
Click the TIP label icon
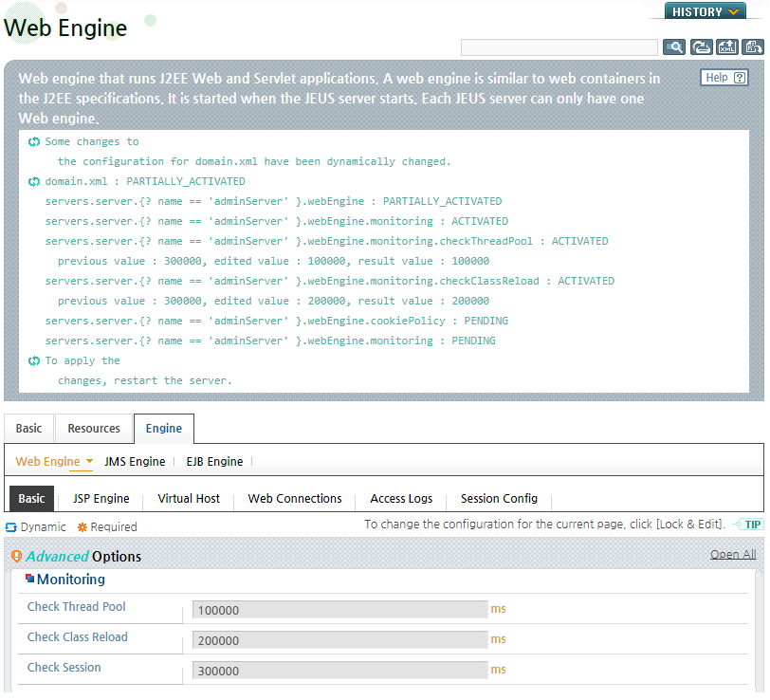[747, 525]
